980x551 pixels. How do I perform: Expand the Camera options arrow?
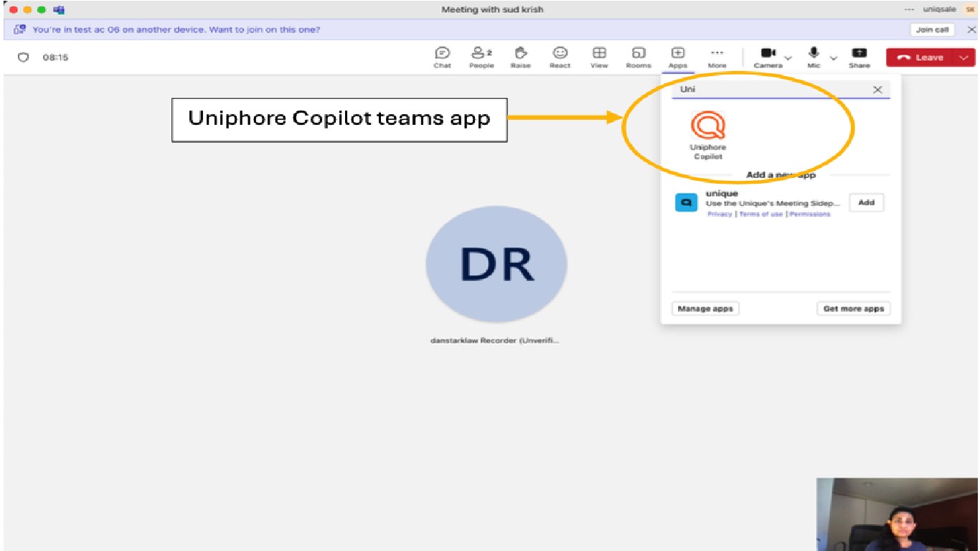point(788,57)
